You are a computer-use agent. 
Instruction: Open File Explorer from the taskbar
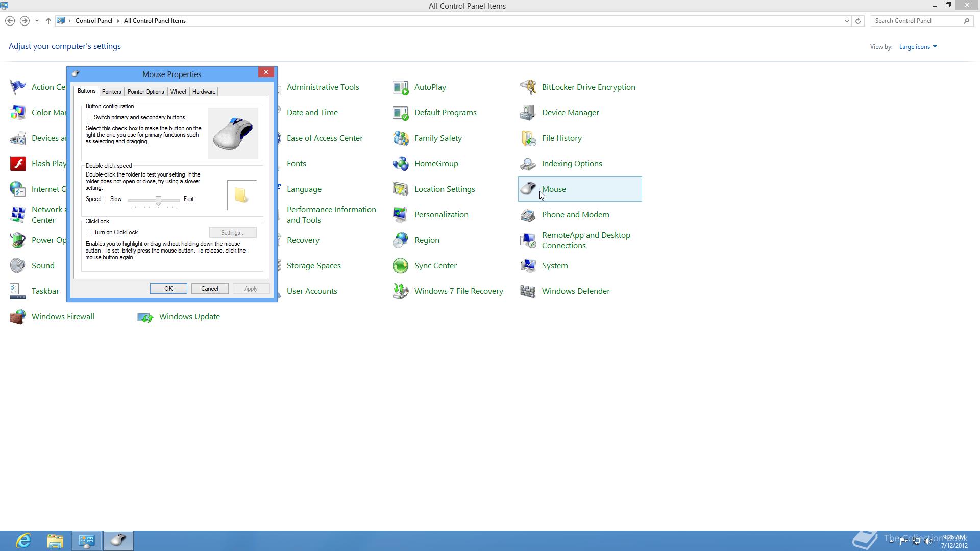(55, 541)
